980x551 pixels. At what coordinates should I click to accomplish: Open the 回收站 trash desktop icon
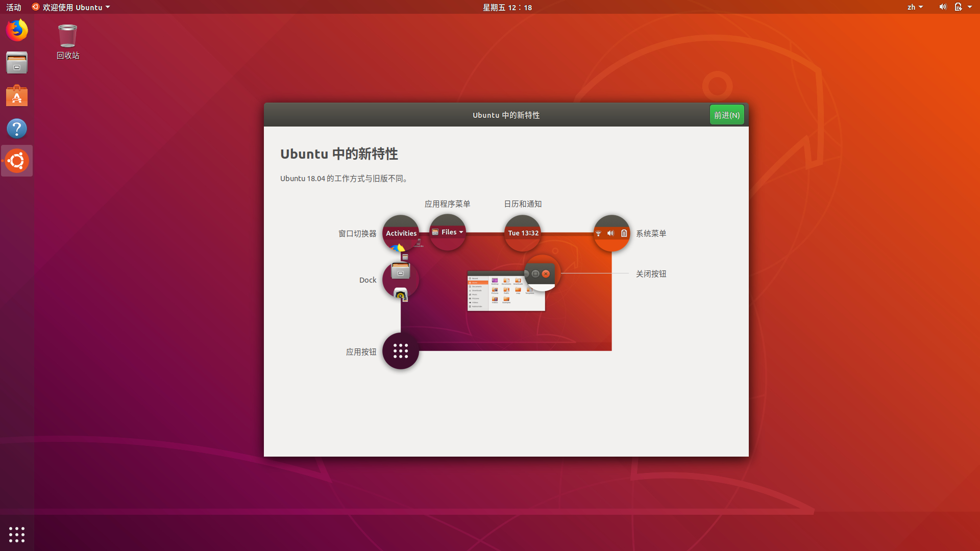pyautogui.click(x=67, y=41)
